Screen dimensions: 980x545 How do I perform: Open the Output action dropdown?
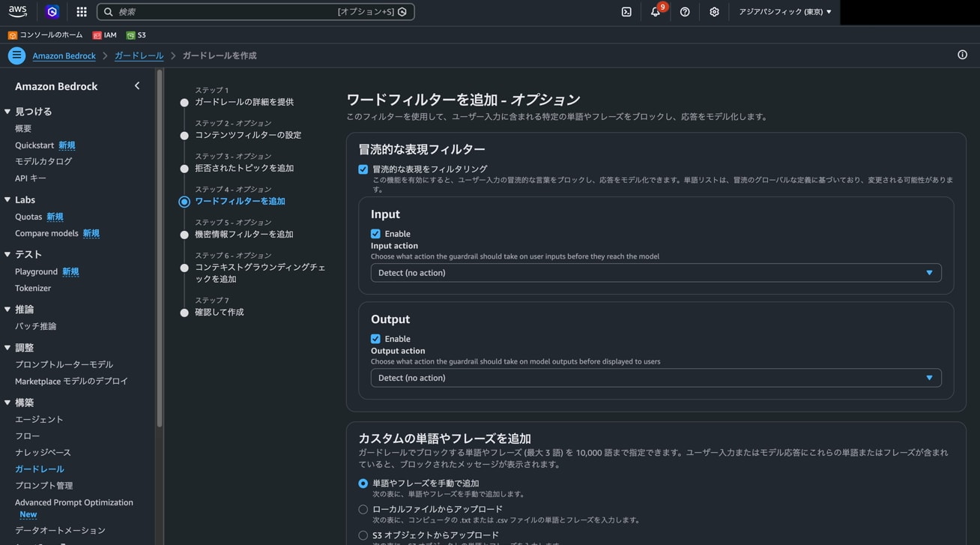point(656,378)
